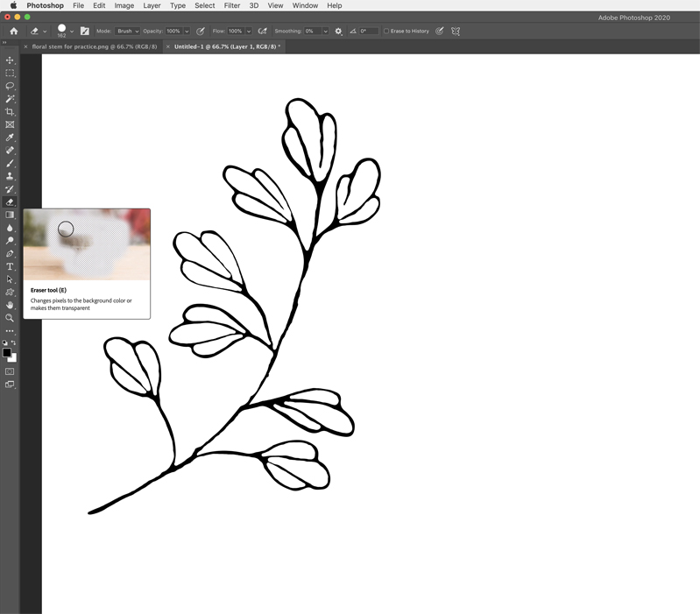Expand the Opacity percentage dropdown
This screenshot has height=614, width=700.
tap(187, 32)
